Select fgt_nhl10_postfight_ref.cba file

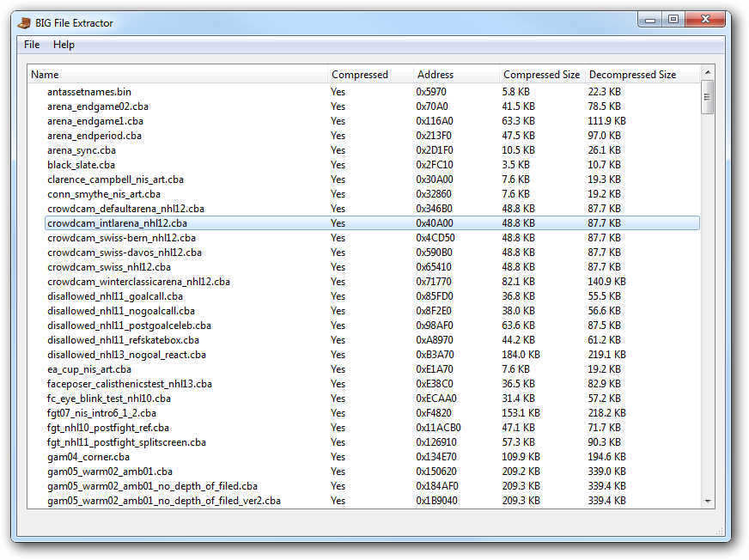(108, 428)
